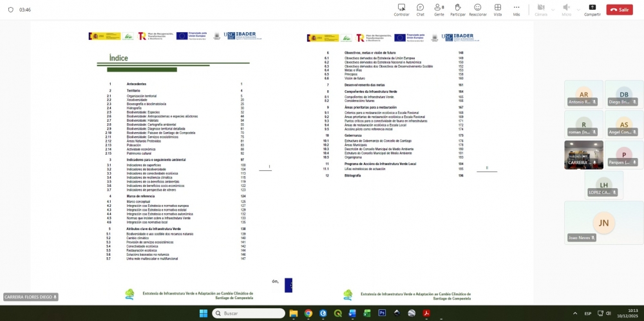Open the Reaccionar emoji reactions
The width and height of the screenshot is (644, 321).
pos(477,9)
